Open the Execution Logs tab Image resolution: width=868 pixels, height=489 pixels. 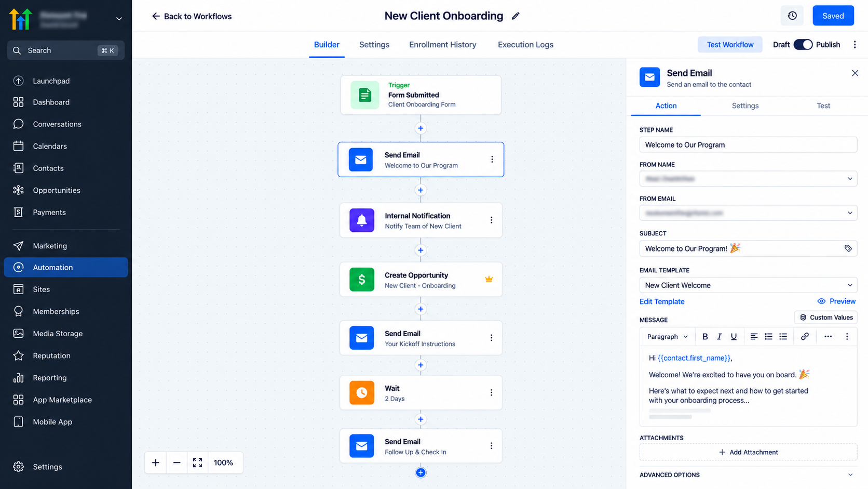point(525,45)
